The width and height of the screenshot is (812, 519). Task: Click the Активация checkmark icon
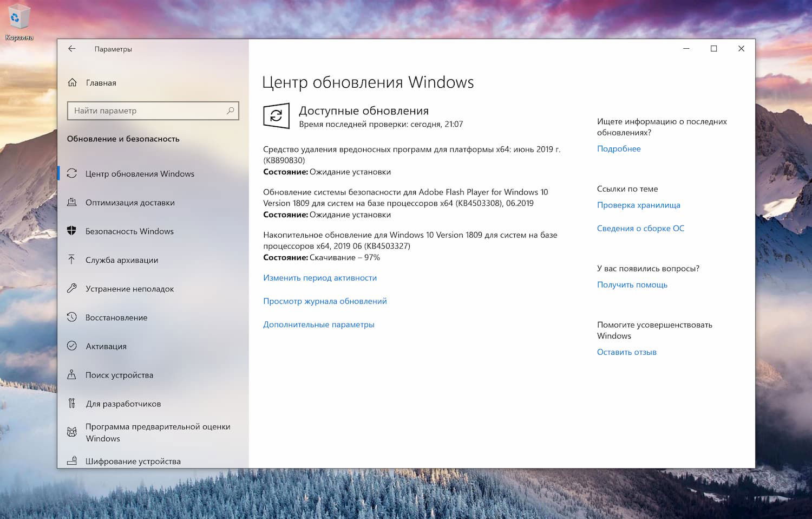click(x=73, y=346)
